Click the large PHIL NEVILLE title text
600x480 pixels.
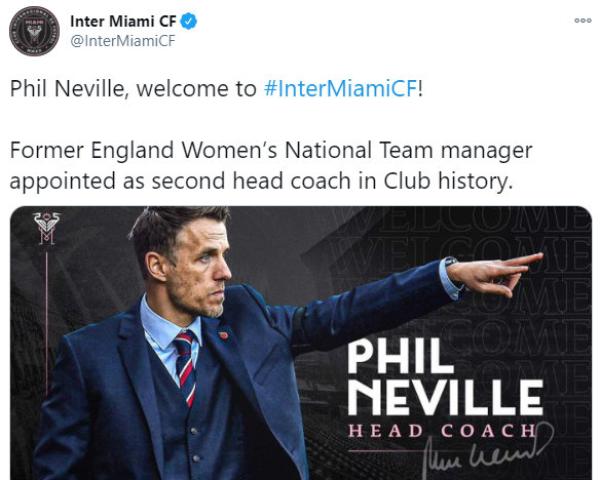click(445, 378)
